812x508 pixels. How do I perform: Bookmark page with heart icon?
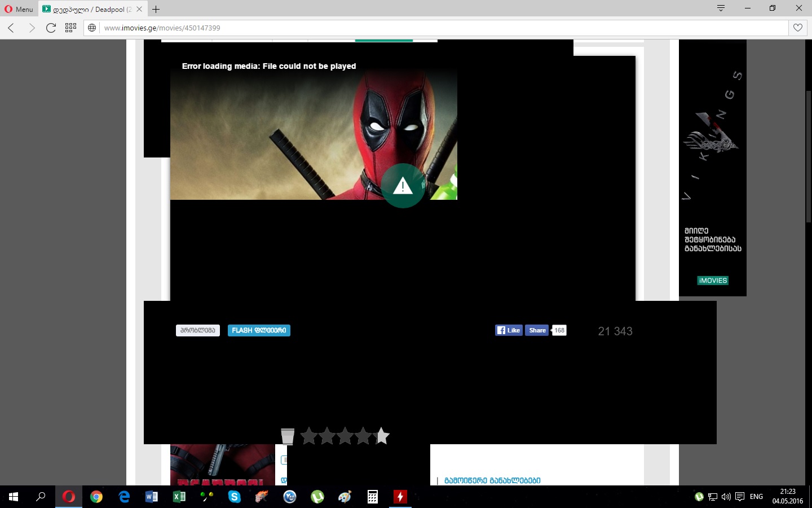pyautogui.click(x=797, y=28)
